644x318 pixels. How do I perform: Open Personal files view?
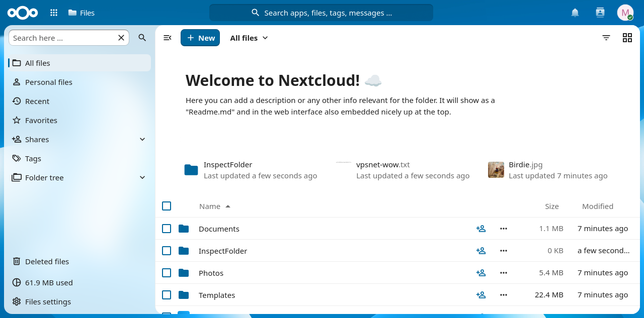[x=79, y=82]
